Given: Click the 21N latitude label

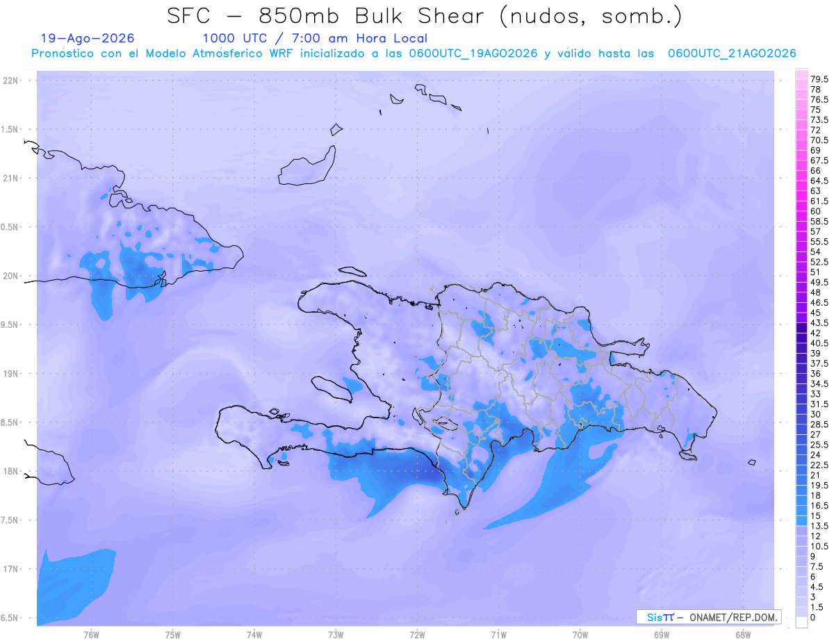Looking at the screenshot, I should tap(12, 179).
